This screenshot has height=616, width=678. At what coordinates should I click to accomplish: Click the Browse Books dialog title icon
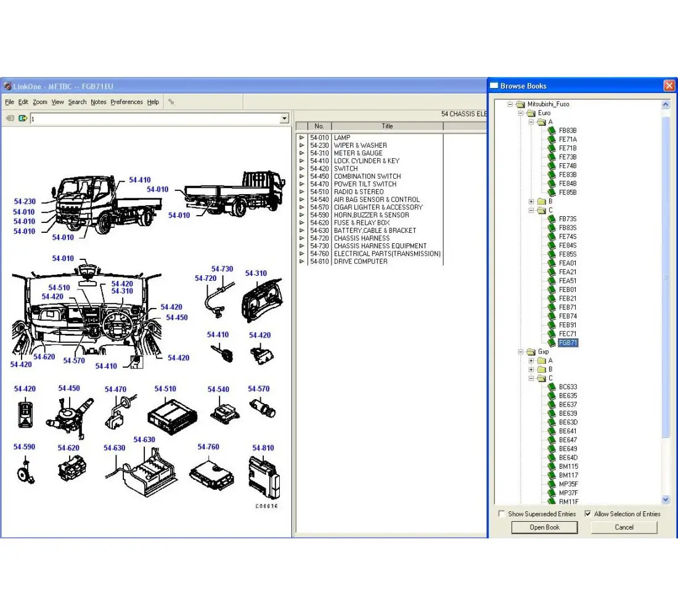coord(494,86)
